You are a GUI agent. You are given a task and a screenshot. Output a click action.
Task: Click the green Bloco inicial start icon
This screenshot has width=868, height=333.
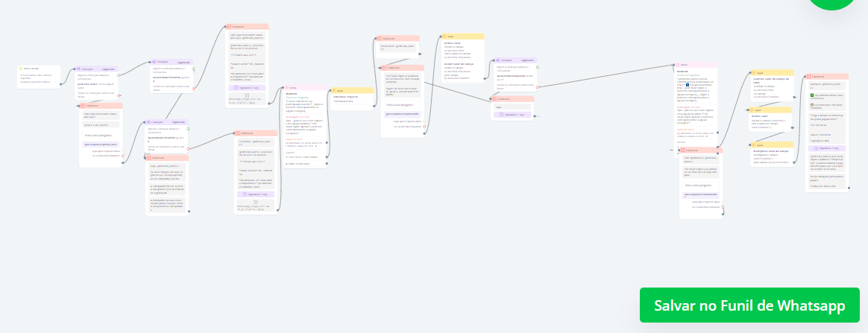pos(20,69)
